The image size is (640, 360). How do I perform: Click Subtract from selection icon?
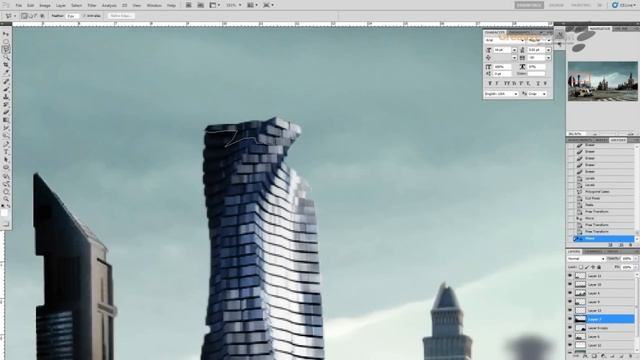(x=36, y=16)
